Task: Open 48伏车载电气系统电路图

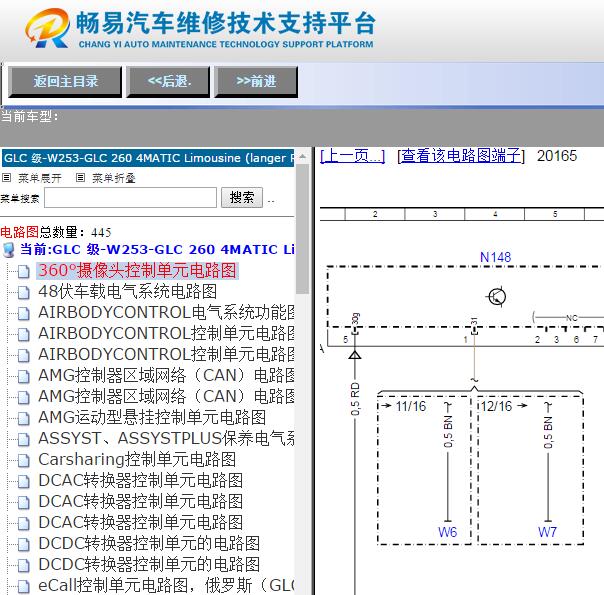Action: click(128, 292)
